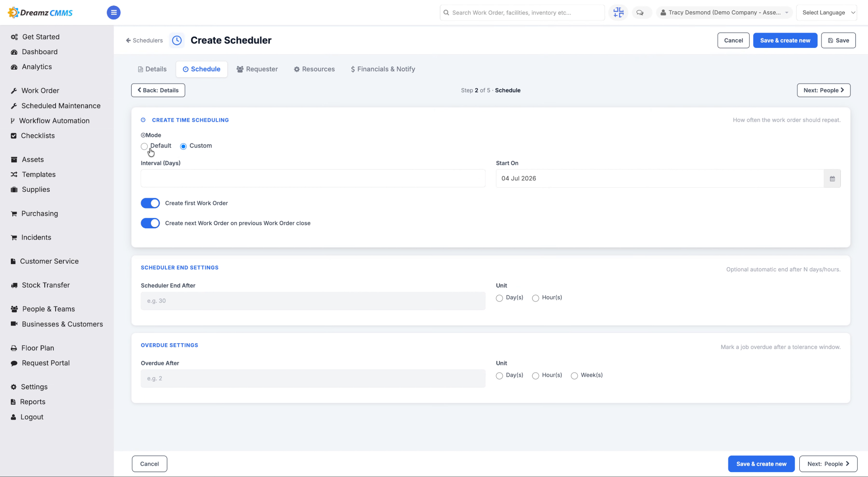Click the clock icon beside Create Scheduler

point(177,40)
